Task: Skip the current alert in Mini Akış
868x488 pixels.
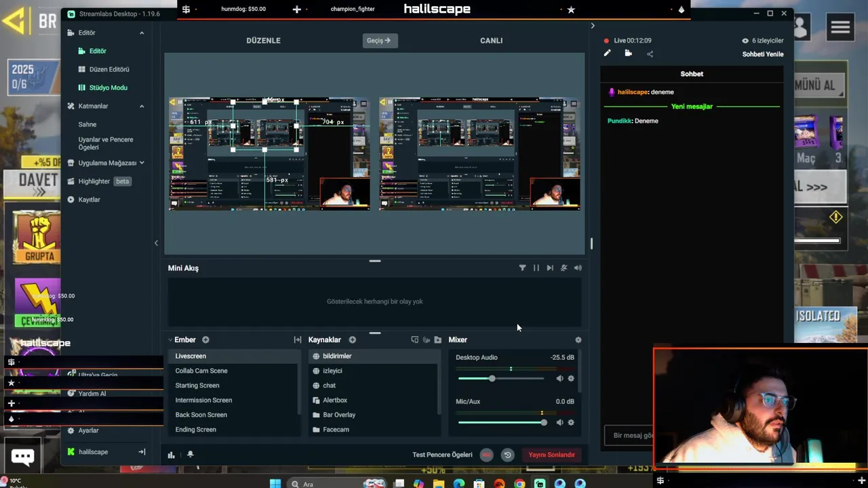Action: click(x=550, y=268)
